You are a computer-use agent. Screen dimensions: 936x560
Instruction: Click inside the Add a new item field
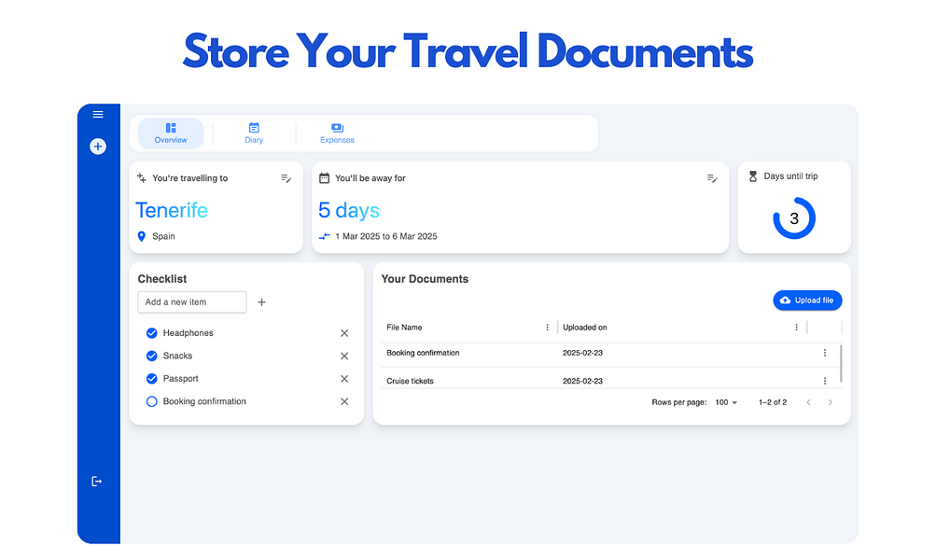tap(191, 301)
